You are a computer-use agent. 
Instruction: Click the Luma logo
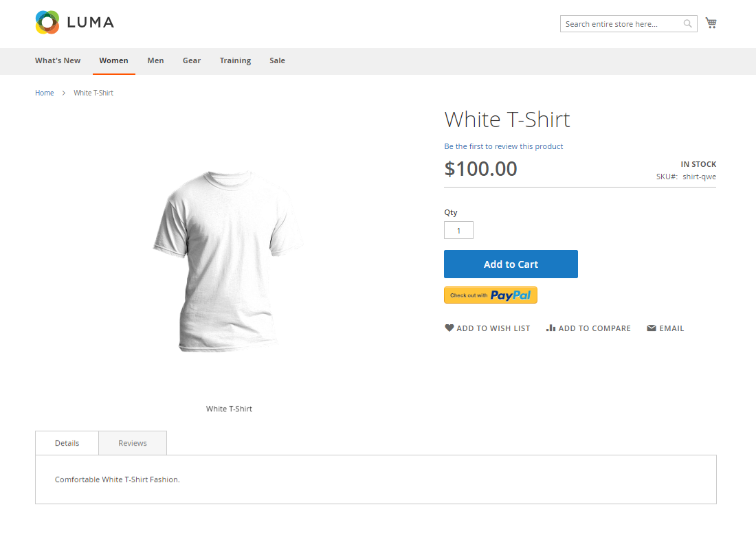click(75, 22)
